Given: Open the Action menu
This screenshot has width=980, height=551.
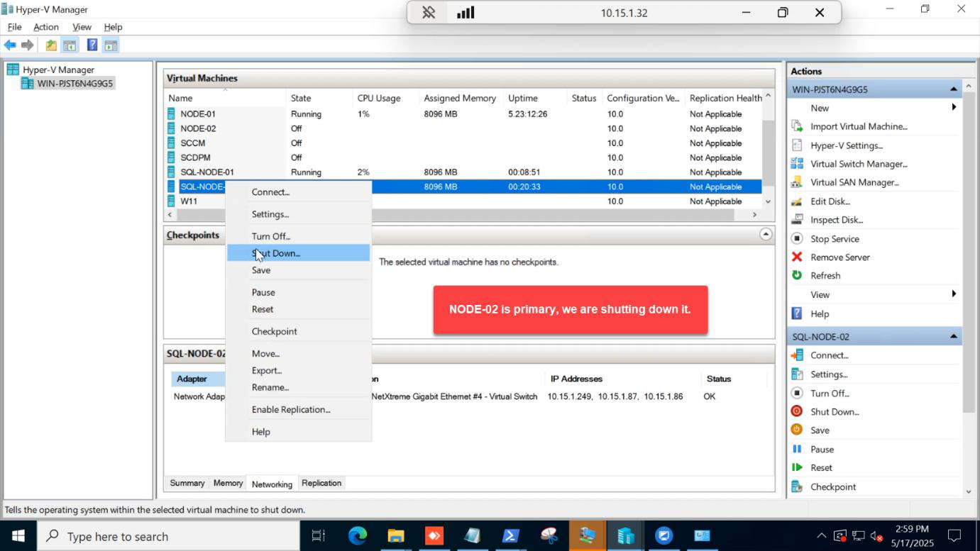Looking at the screenshot, I should coord(46,27).
